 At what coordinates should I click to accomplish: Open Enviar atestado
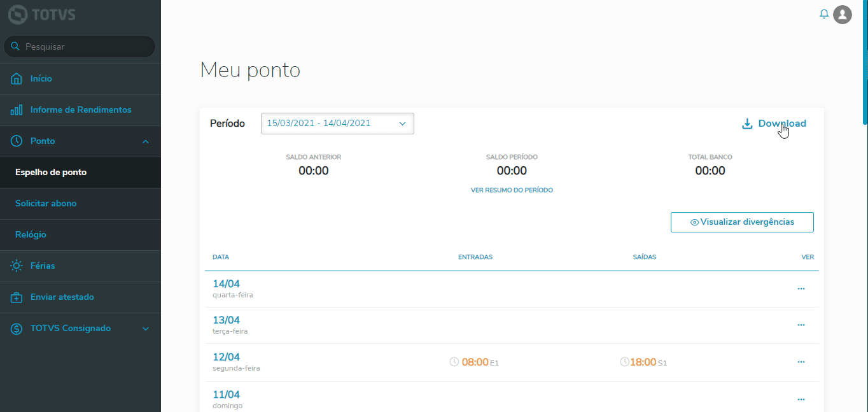[80, 297]
